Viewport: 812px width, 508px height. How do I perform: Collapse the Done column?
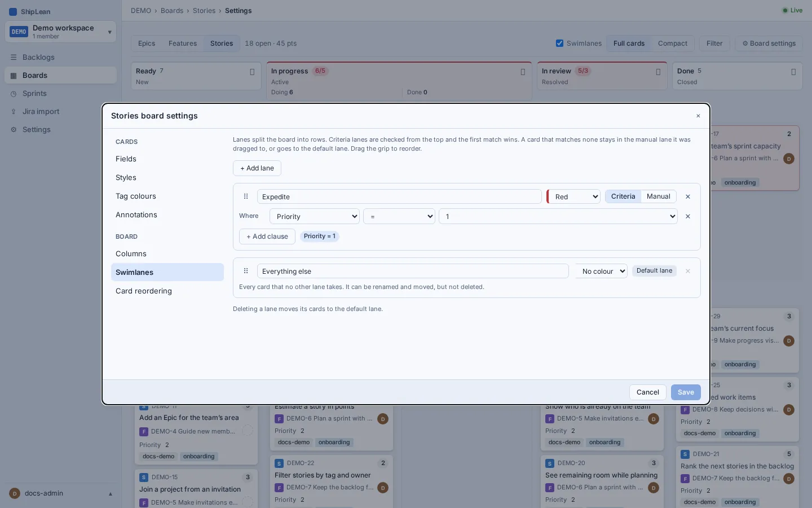(793, 72)
